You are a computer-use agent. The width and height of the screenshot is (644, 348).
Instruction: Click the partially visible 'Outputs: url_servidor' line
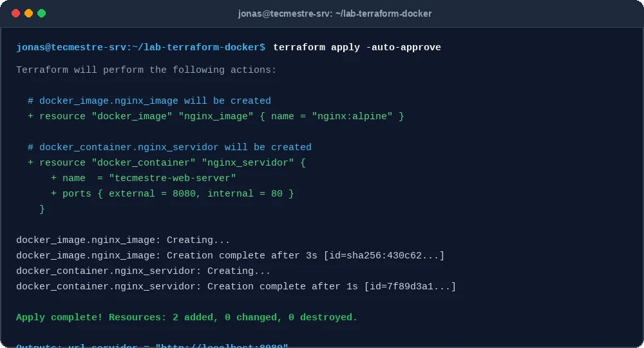point(152,345)
